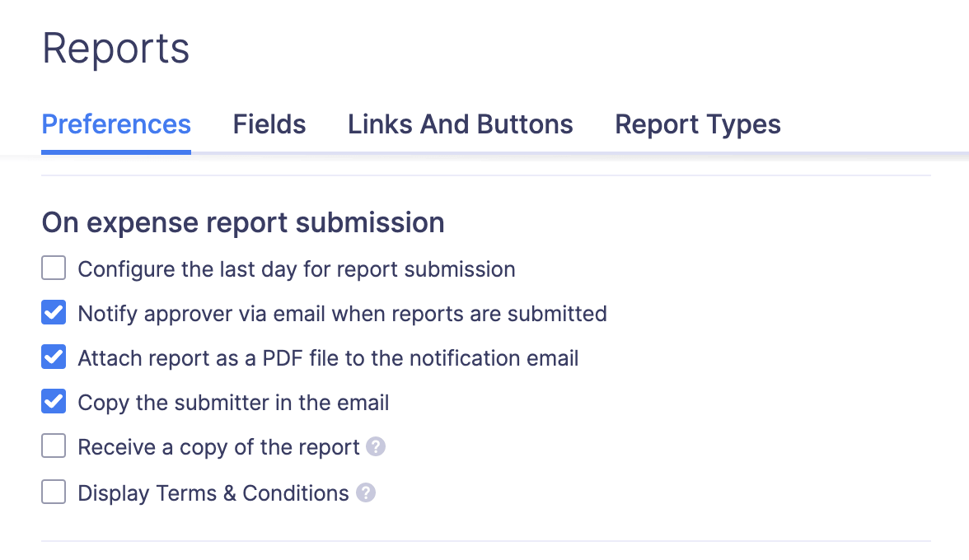Uncheck the Notify approver via email checkbox
969x560 pixels.
(x=54, y=314)
